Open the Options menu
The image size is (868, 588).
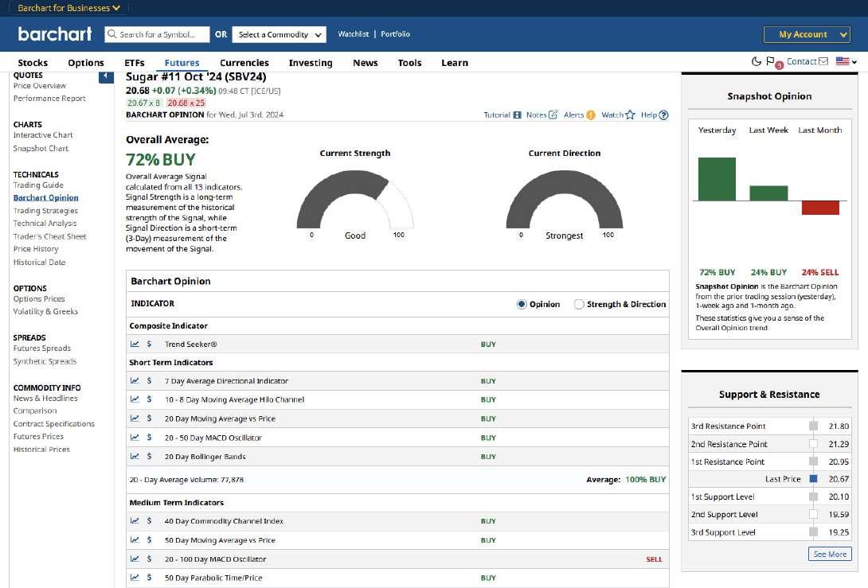point(86,63)
